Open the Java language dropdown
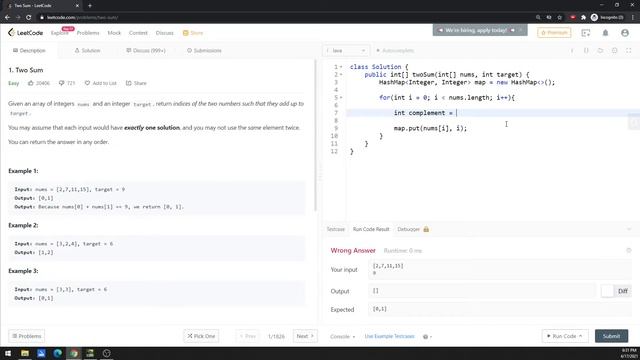Viewport: 640px width, 360px height. pos(346,51)
